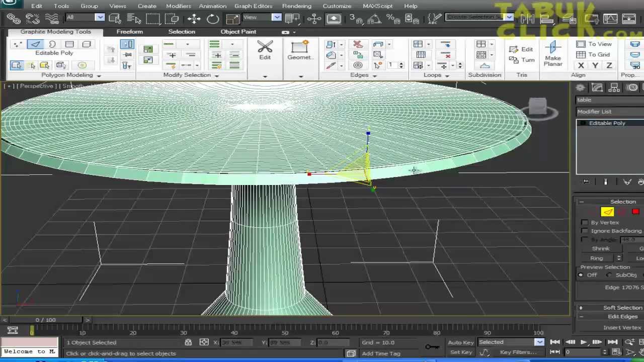Choose Rectangular Selection Region tool

pos(153,19)
